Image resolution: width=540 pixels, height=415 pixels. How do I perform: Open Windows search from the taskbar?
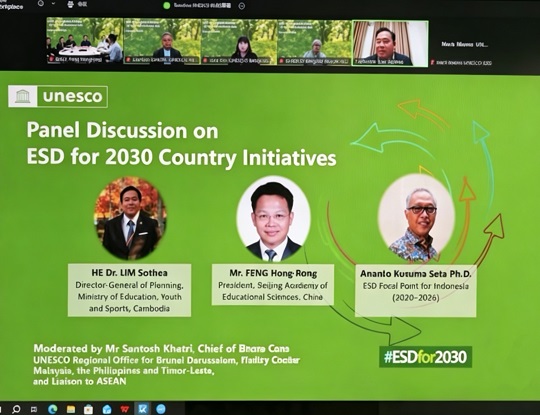click(x=16, y=409)
